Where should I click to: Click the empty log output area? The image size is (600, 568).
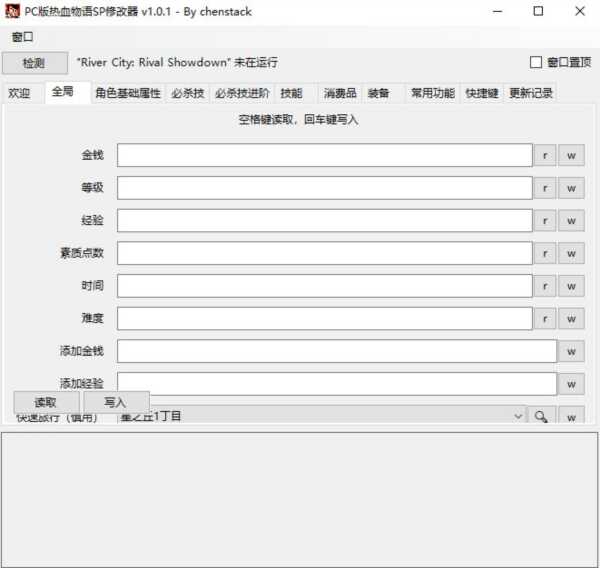point(299,499)
